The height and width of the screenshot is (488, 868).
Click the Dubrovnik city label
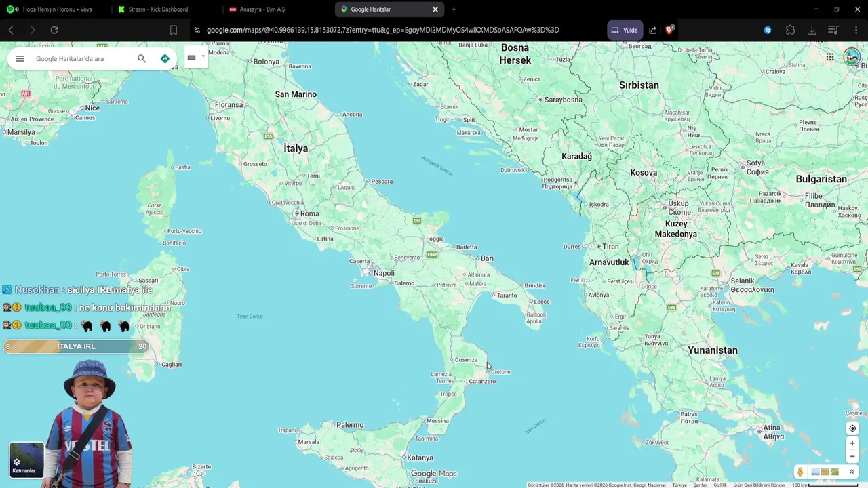pyautogui.click(x=513, y=170)
